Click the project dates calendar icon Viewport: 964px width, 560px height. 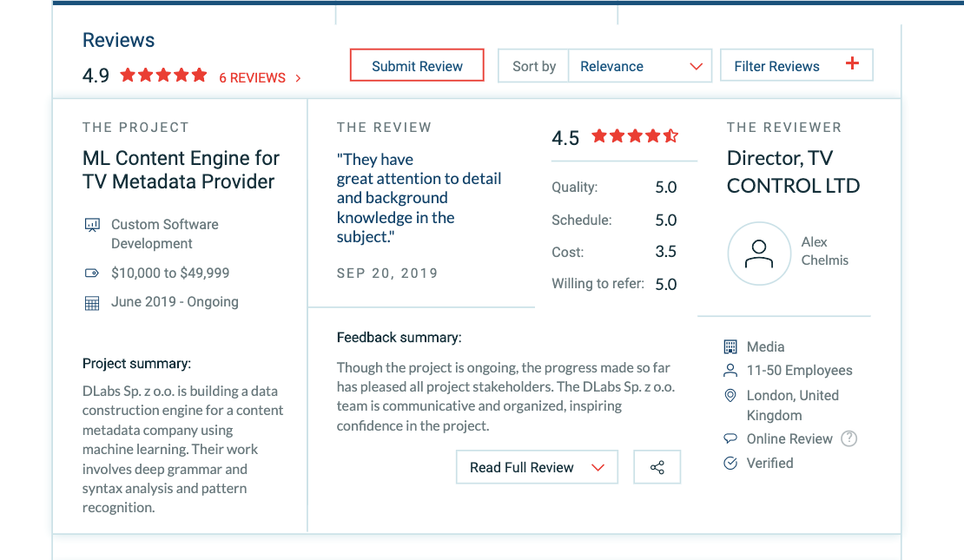92,303
